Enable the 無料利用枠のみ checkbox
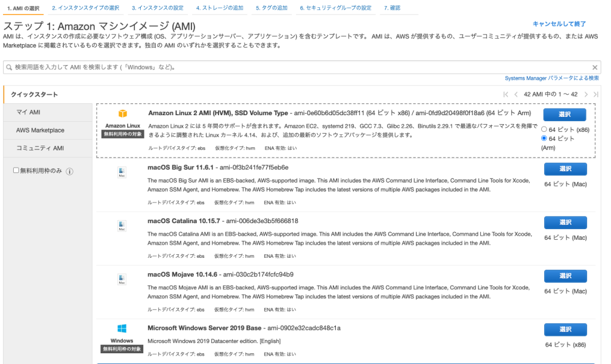 click(x=16, y=170)
